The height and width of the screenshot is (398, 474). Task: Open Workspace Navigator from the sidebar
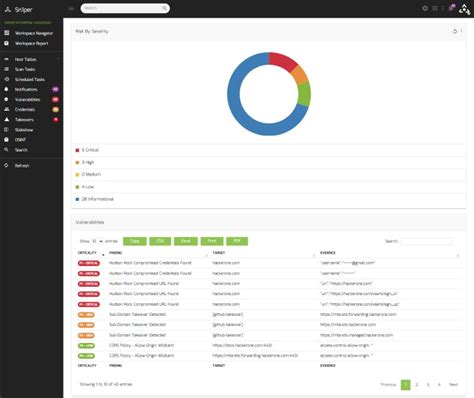coord(34,33)
